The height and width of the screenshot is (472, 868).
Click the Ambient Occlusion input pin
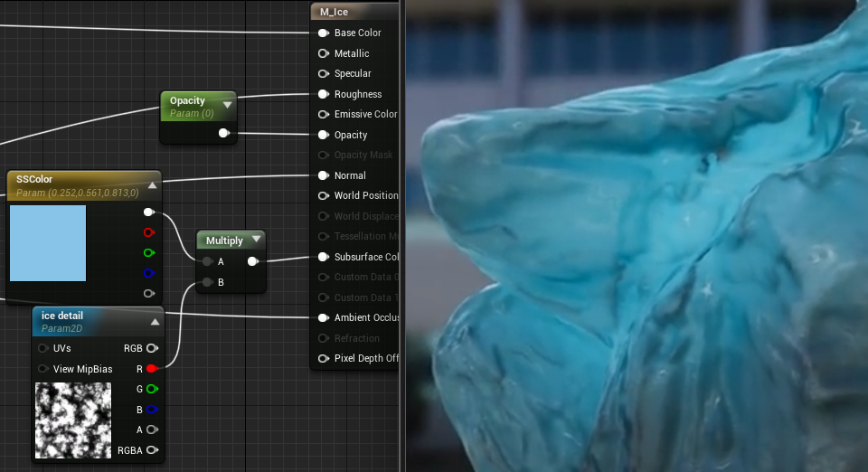(x=324, y=317)
